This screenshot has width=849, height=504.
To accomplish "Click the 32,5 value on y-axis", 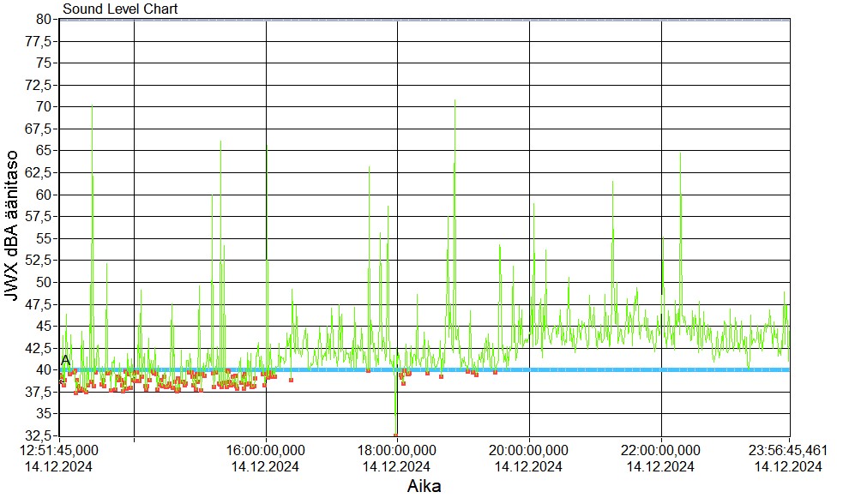I will (39, 435).
